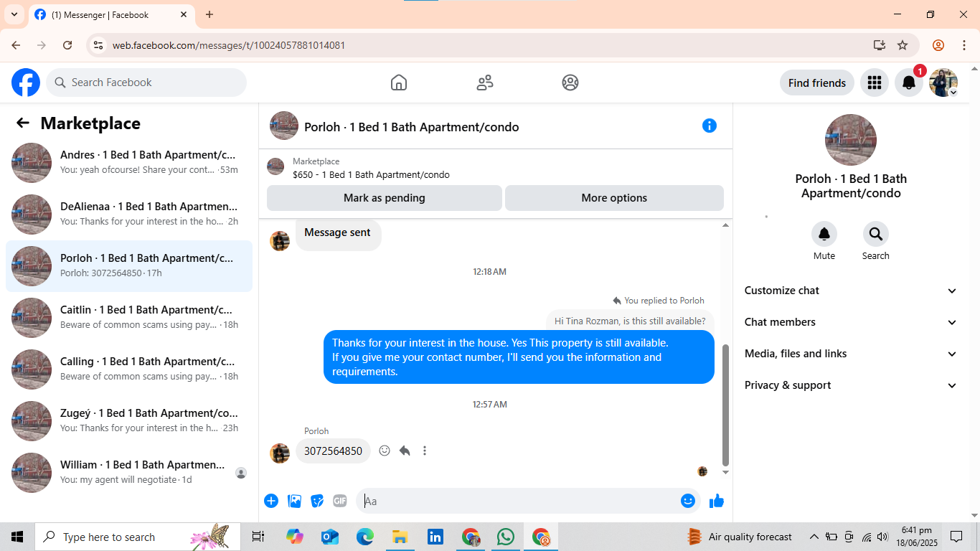Open the browser tab search dropdown
Viewport: 980px width, 551px height.
pos(14,14)
